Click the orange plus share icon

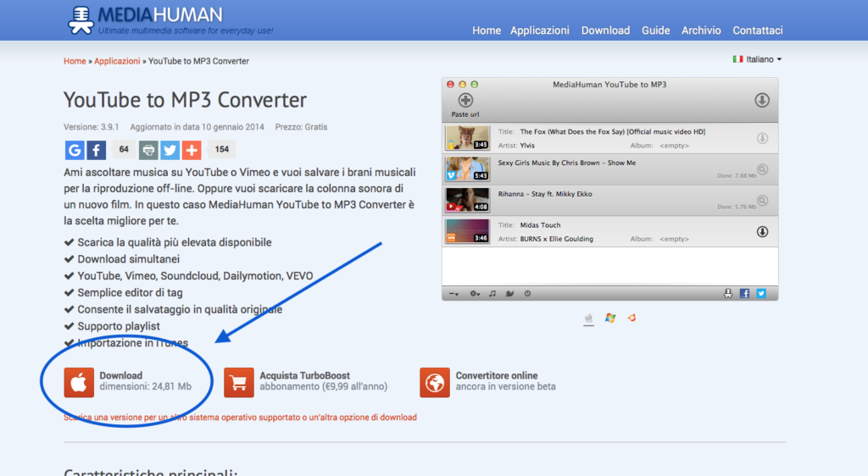192,150
